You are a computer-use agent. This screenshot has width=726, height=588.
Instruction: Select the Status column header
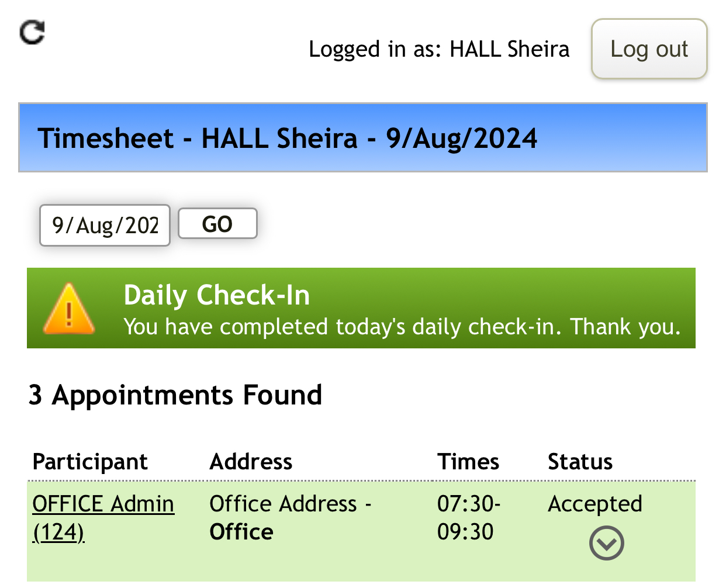point(580,462)
